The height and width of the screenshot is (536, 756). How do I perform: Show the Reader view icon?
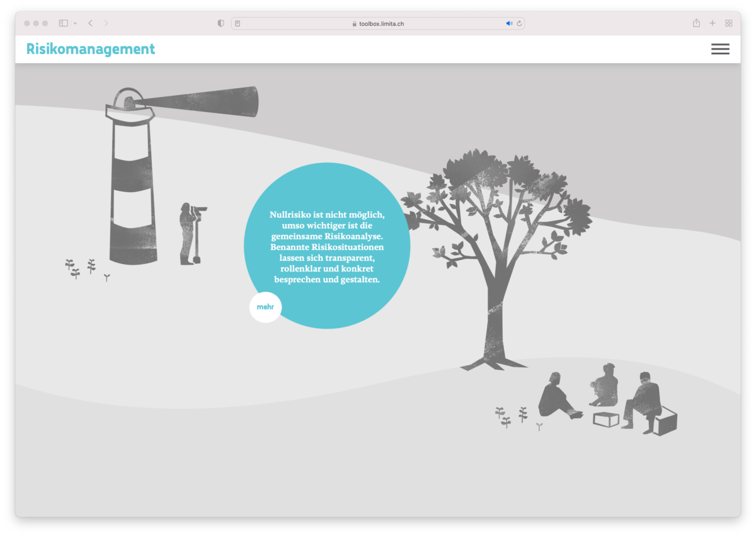tap(238, 23)
